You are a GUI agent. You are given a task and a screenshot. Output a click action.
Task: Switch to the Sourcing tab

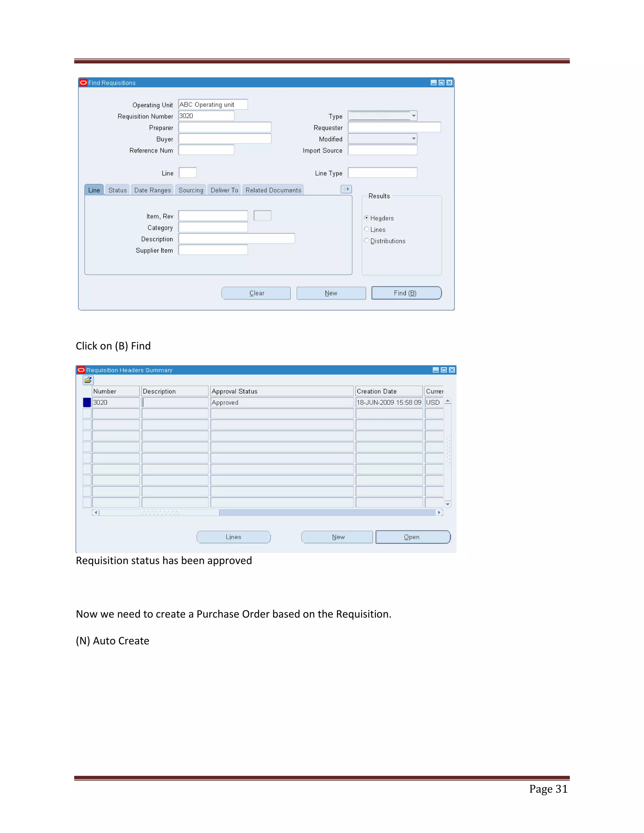click(x=191, y=190)
